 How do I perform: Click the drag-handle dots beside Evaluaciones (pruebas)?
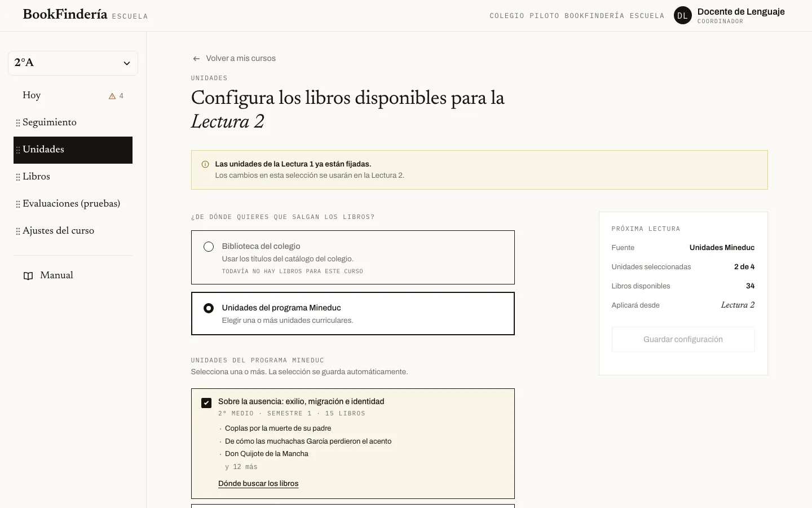[x=18, y=204]
